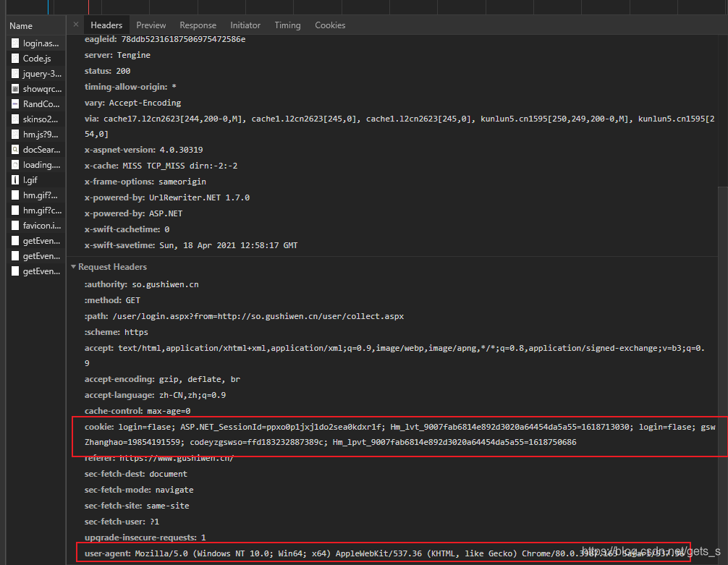Screen dimensions: 728x565
Task: Click the l.gif thumbnail icon
Action: pos(15,180)
